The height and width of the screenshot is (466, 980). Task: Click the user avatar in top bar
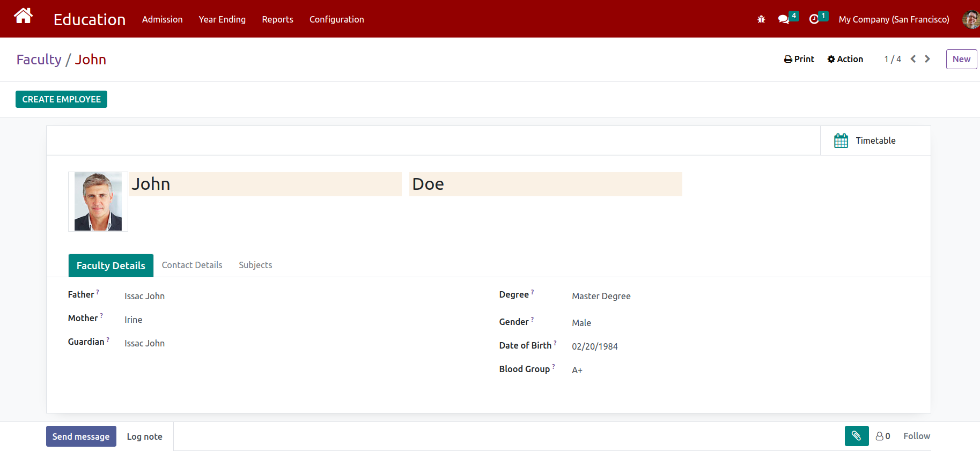(970, 19)
